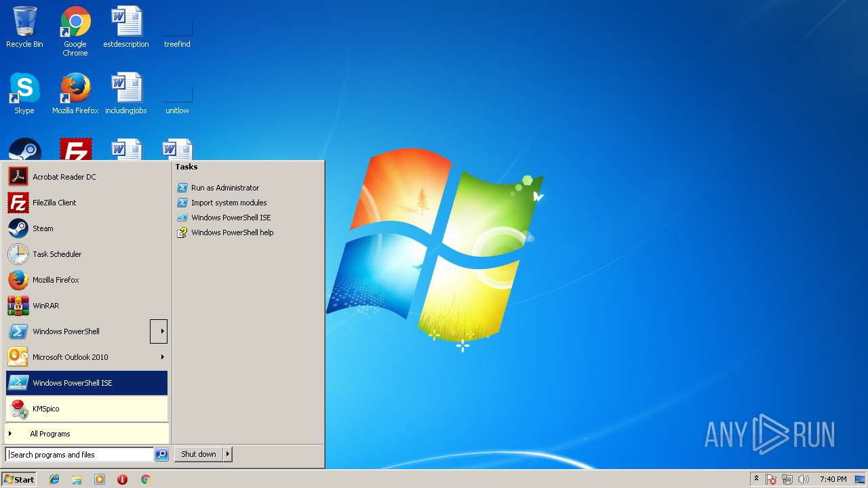Select the Skype desktop shortcut

point(24,94)
